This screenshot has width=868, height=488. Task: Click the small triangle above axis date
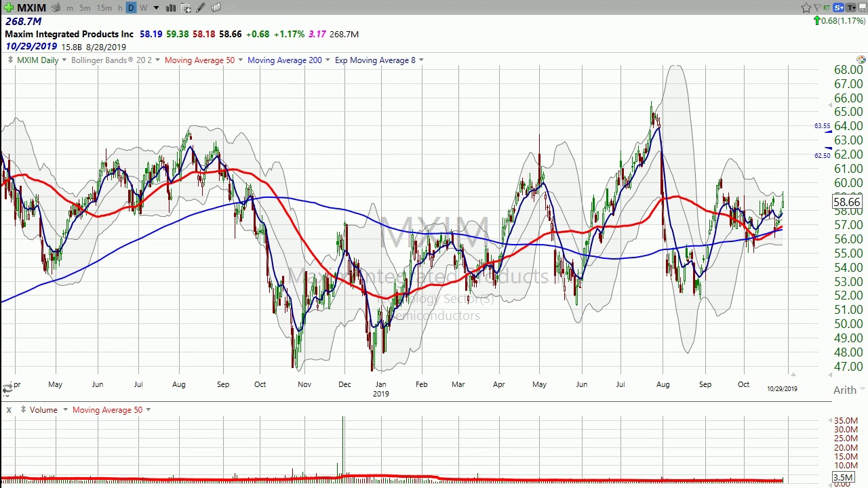pos(793,374)
